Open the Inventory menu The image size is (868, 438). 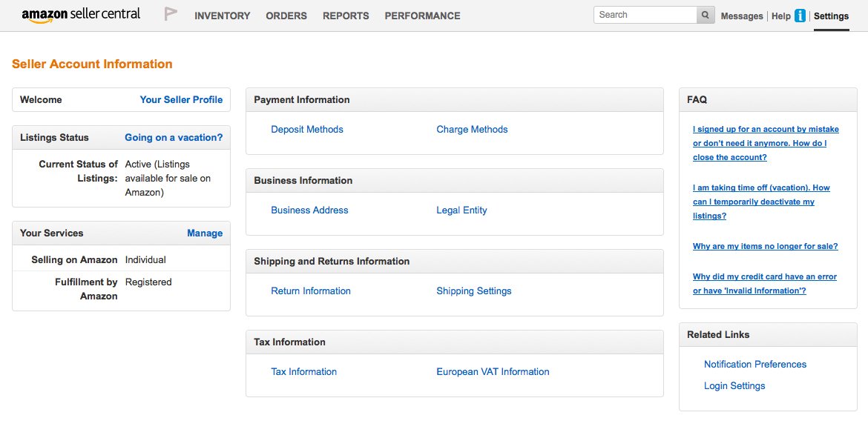point(222,16)
